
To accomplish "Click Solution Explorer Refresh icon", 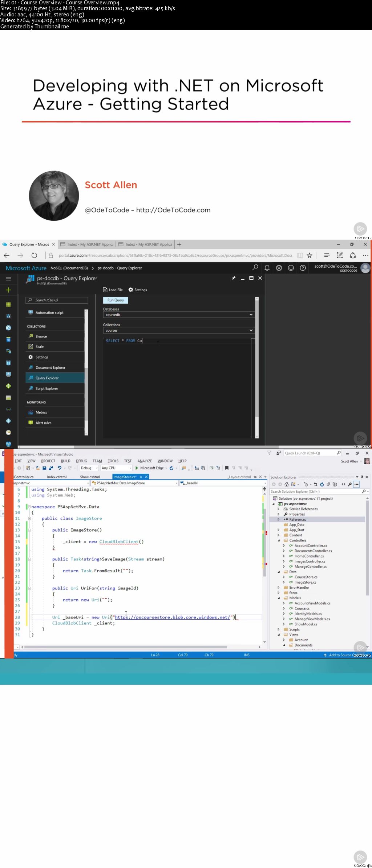I will (x=322, y=484).
